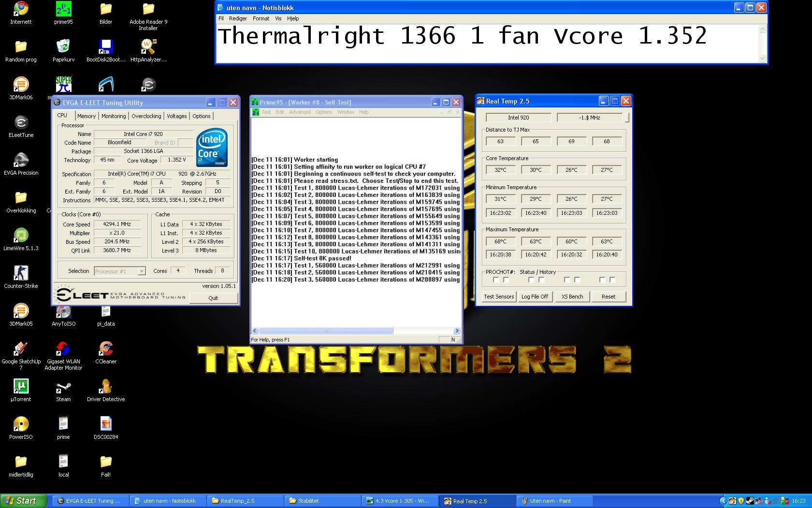
Task: Toggle second PROCHOT# checkbox for core 1
Action: point(541,280)
